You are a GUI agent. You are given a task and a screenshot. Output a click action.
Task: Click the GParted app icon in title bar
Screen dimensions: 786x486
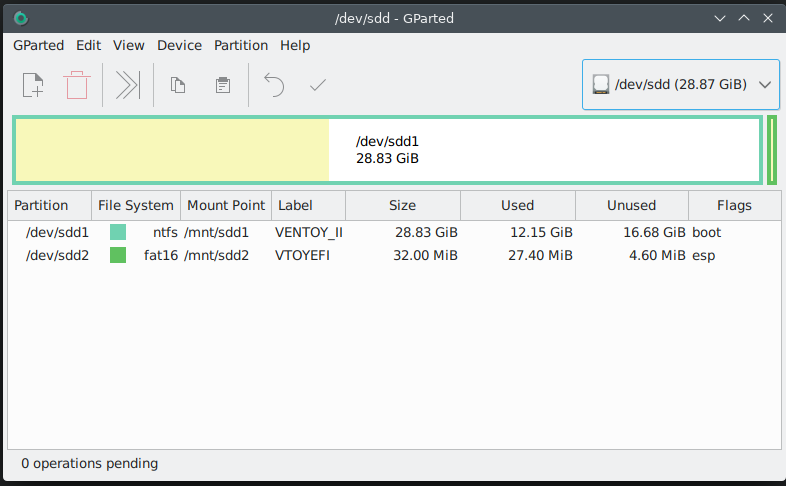click(x=21, y=18)
